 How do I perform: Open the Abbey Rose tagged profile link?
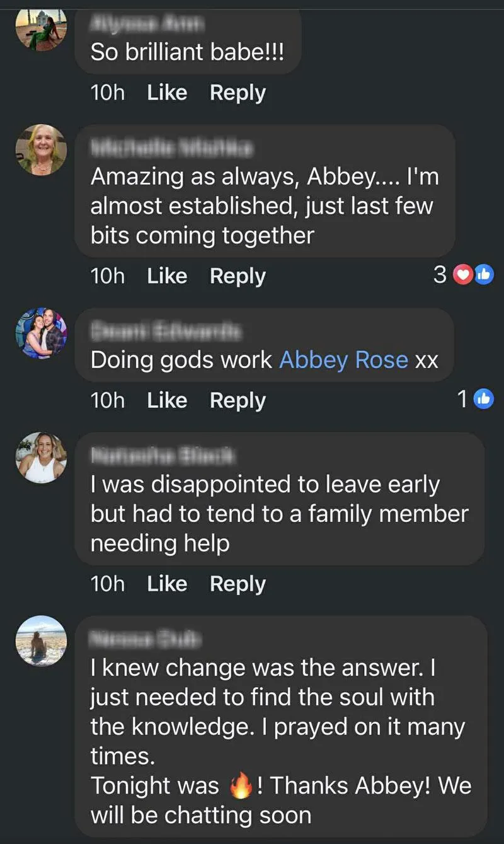tap(343, 359)
